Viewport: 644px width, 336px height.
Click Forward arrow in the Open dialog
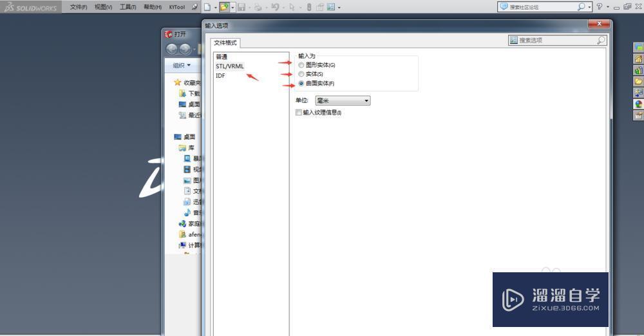coord(185,50)
